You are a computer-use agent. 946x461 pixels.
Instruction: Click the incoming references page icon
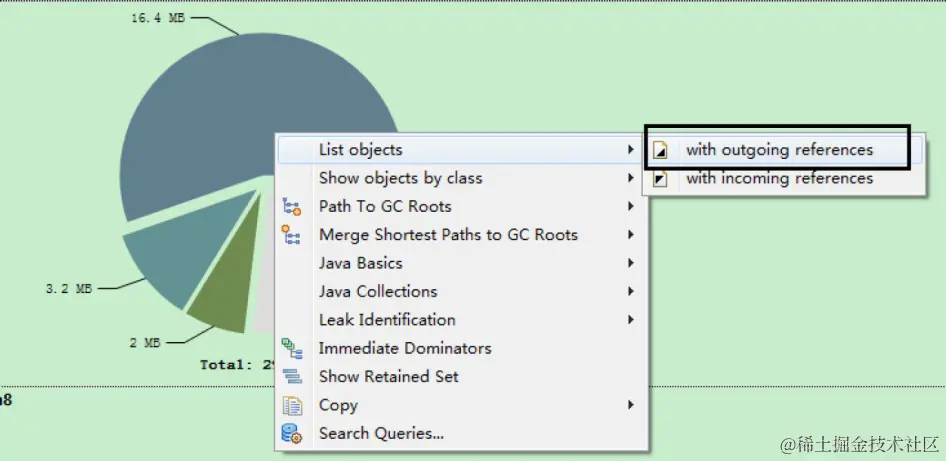pyautogui.click(x=661, y=179)
